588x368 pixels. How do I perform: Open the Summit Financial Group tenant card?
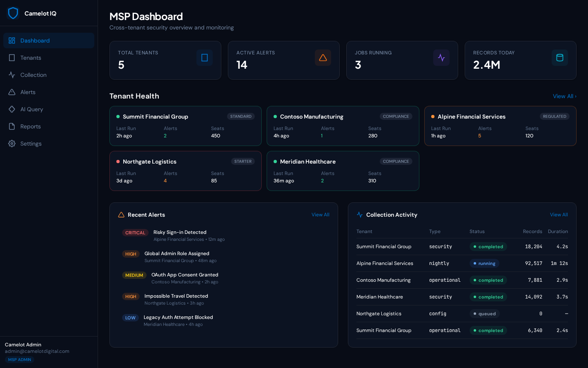[x=185, y=126]
